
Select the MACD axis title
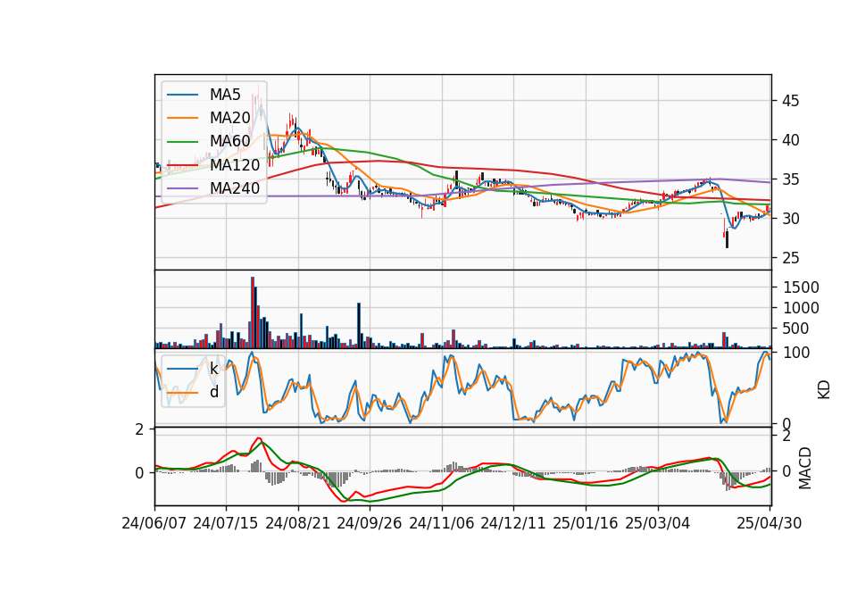click(804, 468)
